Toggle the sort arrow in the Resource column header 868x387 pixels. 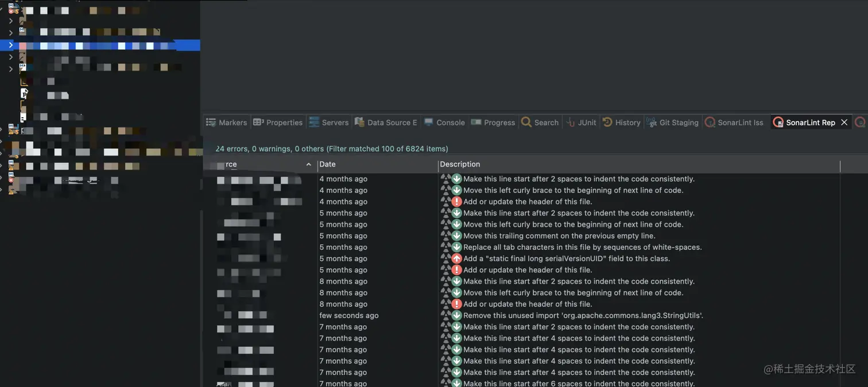tap(308, 164)
